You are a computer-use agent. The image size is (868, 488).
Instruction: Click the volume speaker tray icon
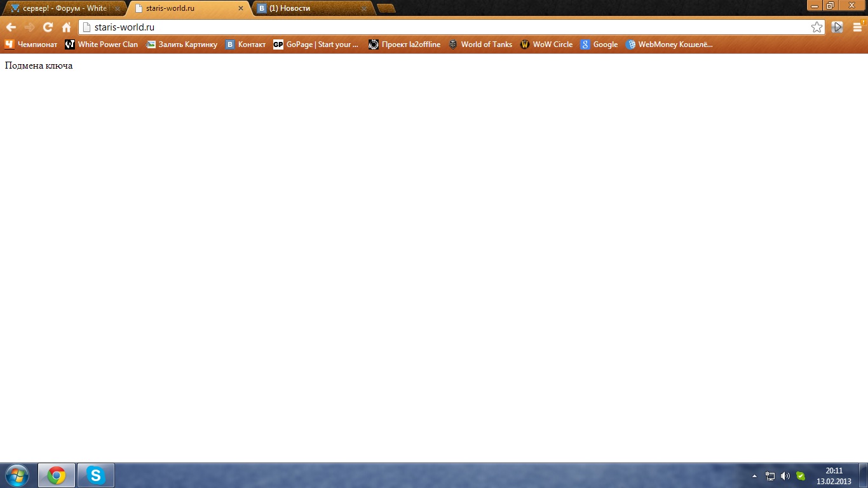(785, 475)
